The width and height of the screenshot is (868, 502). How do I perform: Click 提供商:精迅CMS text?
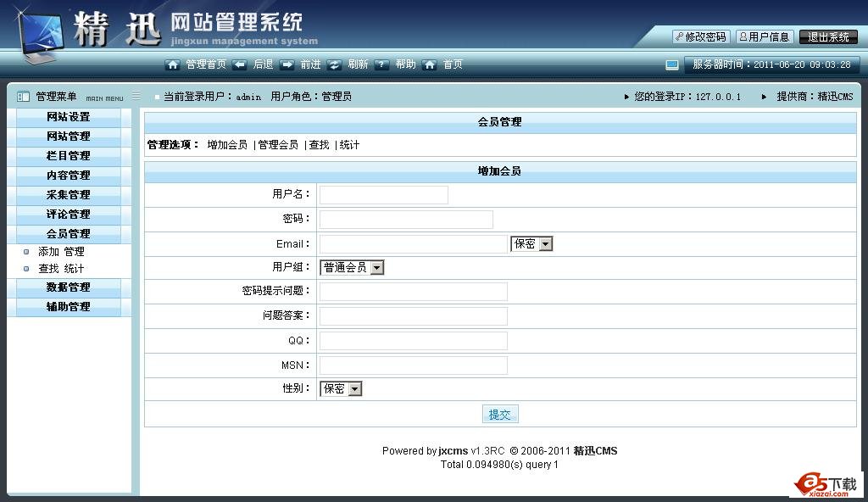(815, 97)
